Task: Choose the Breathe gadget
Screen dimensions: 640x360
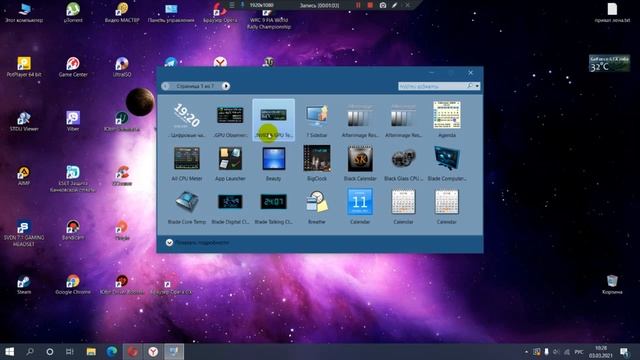Action: click(317, 207)
